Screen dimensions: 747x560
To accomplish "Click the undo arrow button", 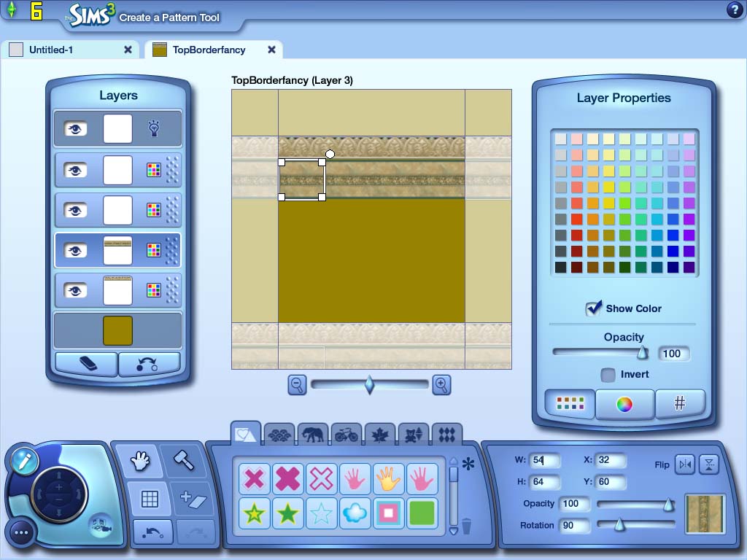I will 152,532.
